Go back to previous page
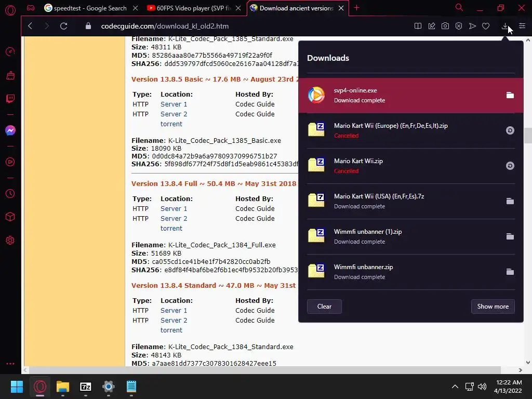Screen dimensions: 532x399 [x=30, y=26]
